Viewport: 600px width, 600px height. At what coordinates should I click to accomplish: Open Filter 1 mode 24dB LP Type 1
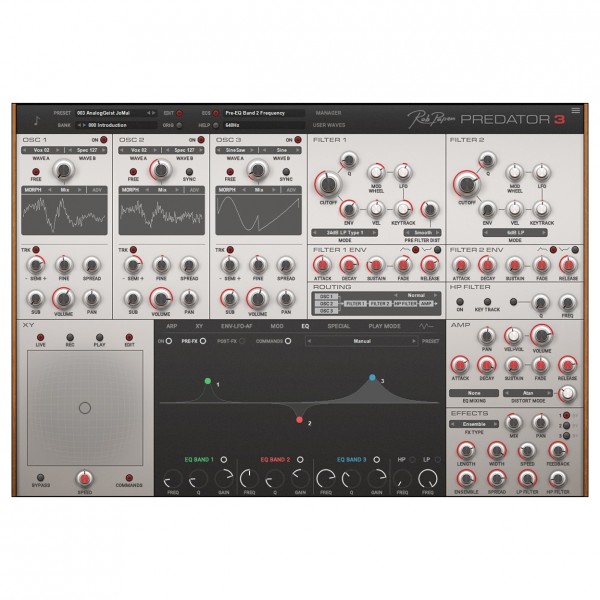tap(344, 233)
